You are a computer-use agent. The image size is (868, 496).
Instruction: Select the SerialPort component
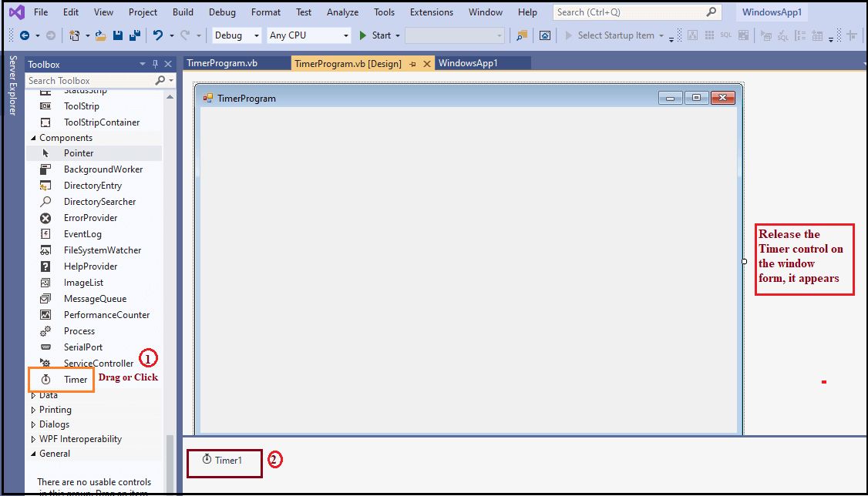point(94,347)
